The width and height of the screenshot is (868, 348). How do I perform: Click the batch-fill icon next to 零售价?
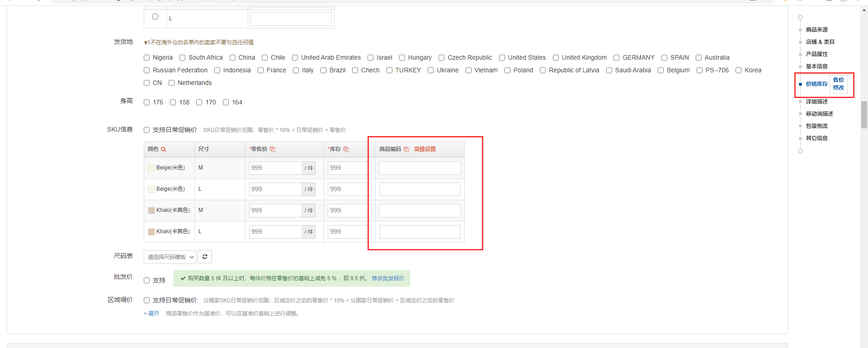pos(272,149)
